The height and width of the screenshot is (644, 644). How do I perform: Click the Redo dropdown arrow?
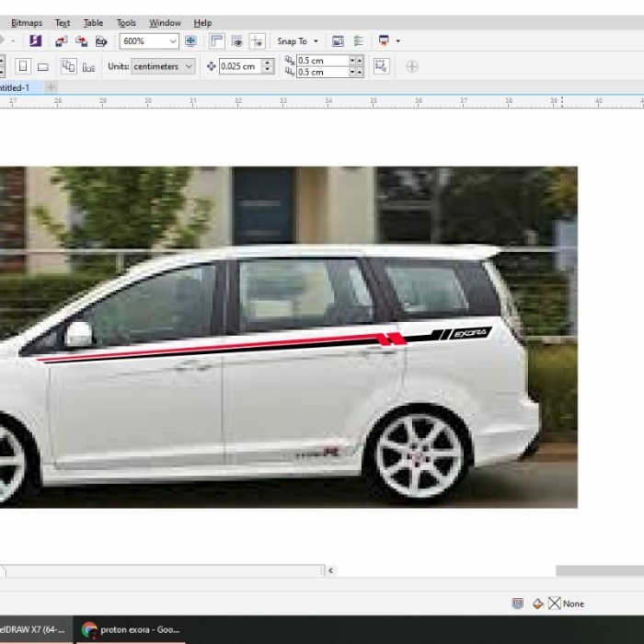(13, 41)
